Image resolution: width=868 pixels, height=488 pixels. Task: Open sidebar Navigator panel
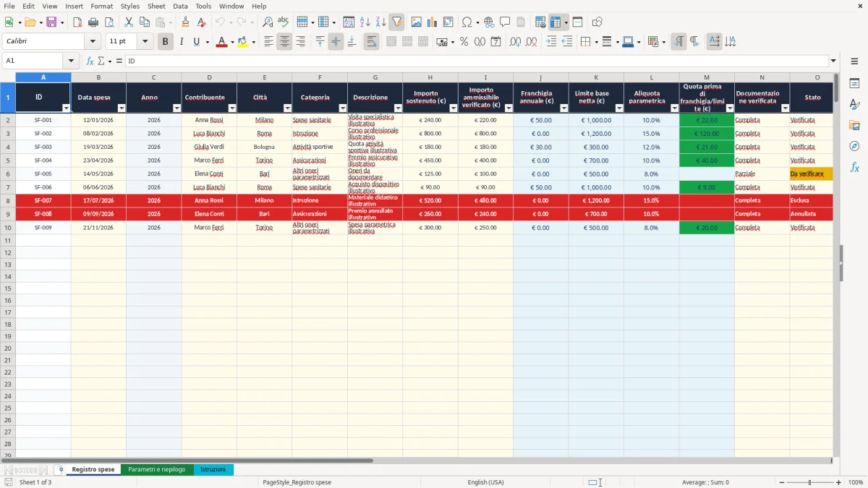tap(854, 147)
